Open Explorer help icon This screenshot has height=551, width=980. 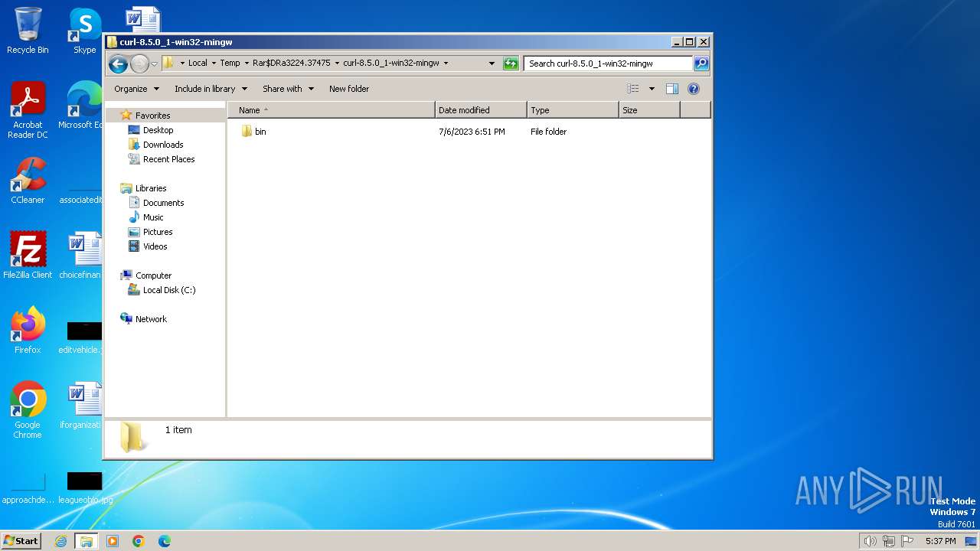pos(694,89)
